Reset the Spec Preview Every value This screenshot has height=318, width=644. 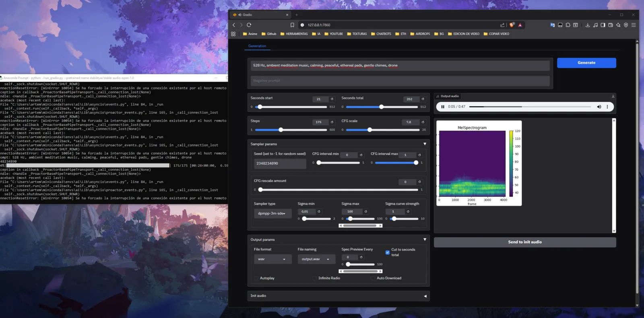tap(361, 257)
